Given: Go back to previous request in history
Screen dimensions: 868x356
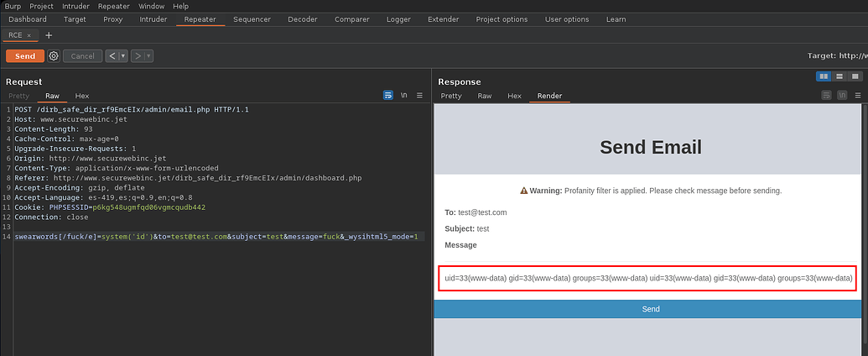Looking at the screenshot, I should (x=112, y=56).
